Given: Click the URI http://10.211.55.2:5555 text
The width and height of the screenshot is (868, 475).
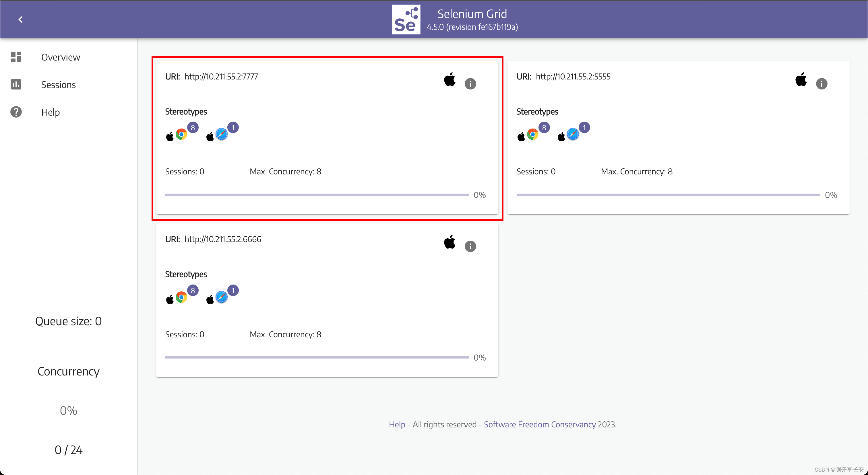Looking at the screenshot, I should pyautogui.click(x=573, y=77).
